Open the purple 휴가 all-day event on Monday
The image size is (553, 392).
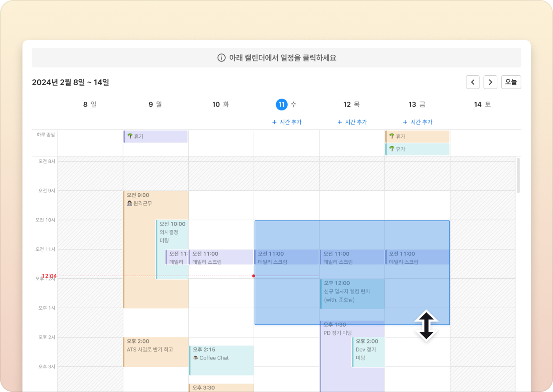click(155, 136)
